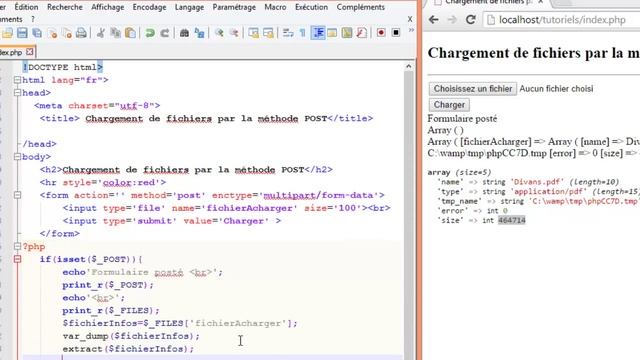640x360 pixels.
Task: Collapse the html tag fold marker
Action: (17, 80)
